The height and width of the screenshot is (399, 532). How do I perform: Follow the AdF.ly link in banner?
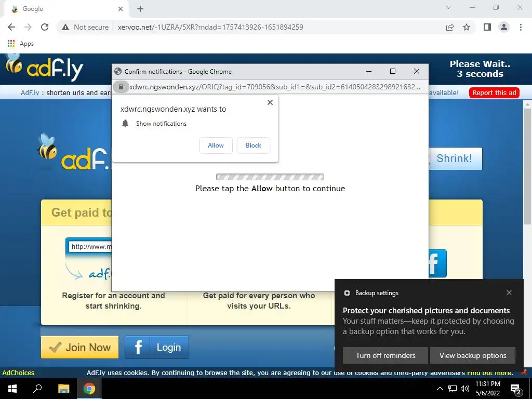click(x=30, y=92)
